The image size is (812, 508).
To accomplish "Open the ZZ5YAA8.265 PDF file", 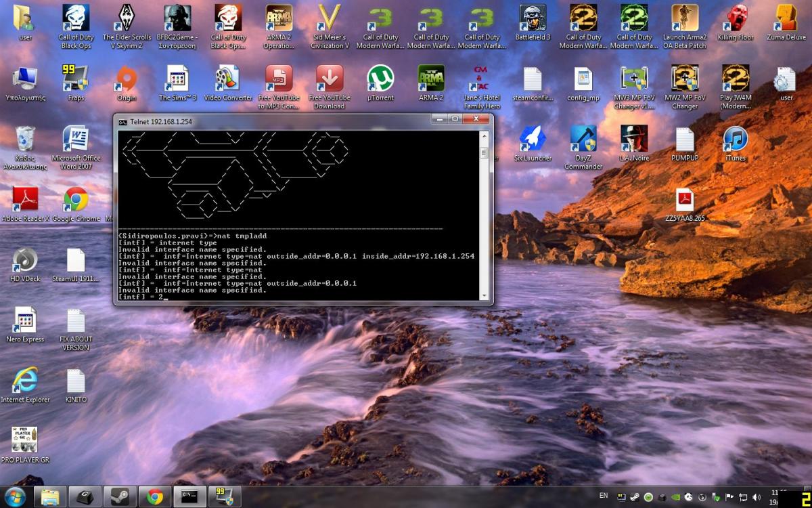I will pos(685,204).
